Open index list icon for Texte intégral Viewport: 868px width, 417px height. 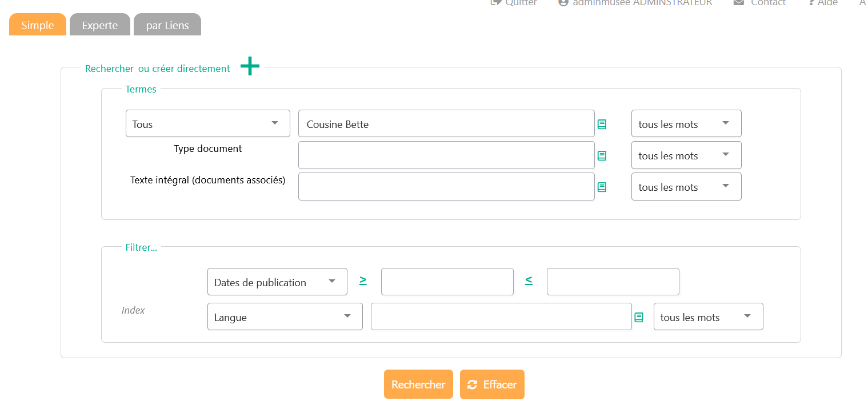[602, 187]
